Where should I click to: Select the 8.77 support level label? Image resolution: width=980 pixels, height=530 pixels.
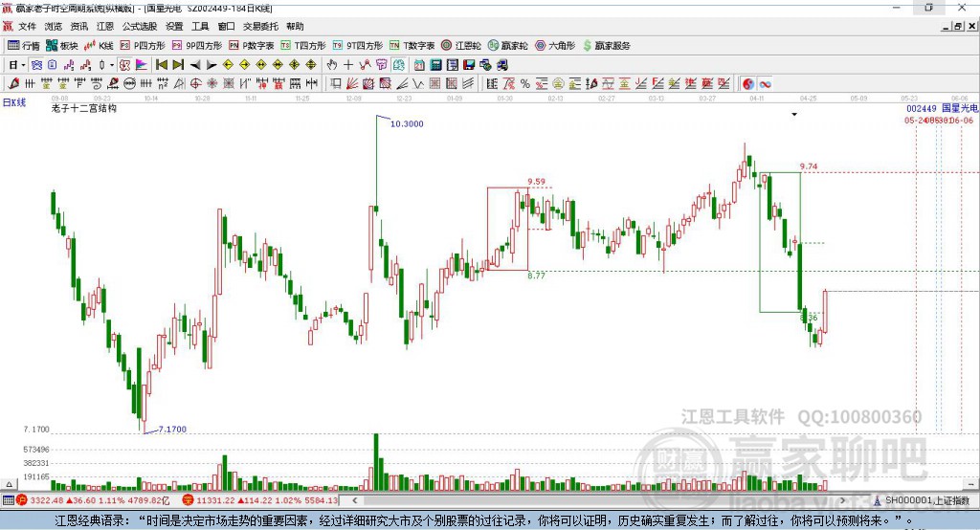[x=536, y=275]
